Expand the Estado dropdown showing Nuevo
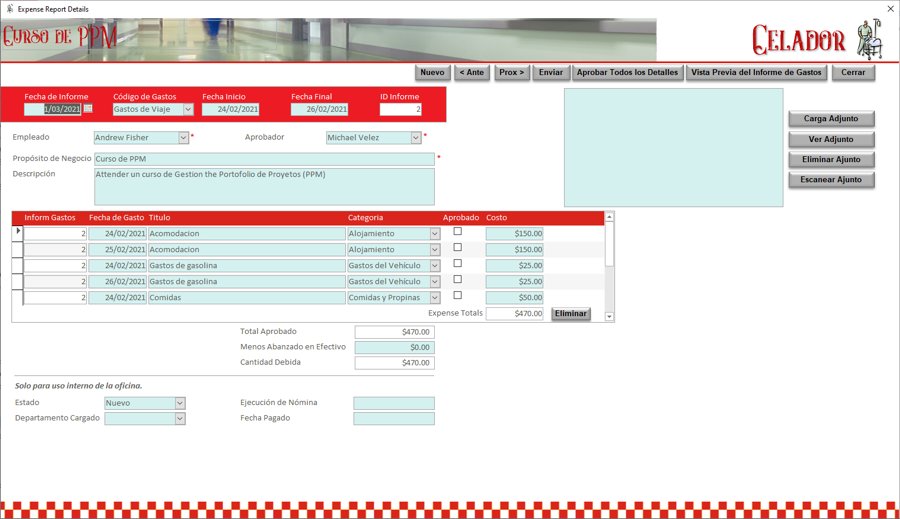This screenshot has width=900, height=519. (180, 403)
